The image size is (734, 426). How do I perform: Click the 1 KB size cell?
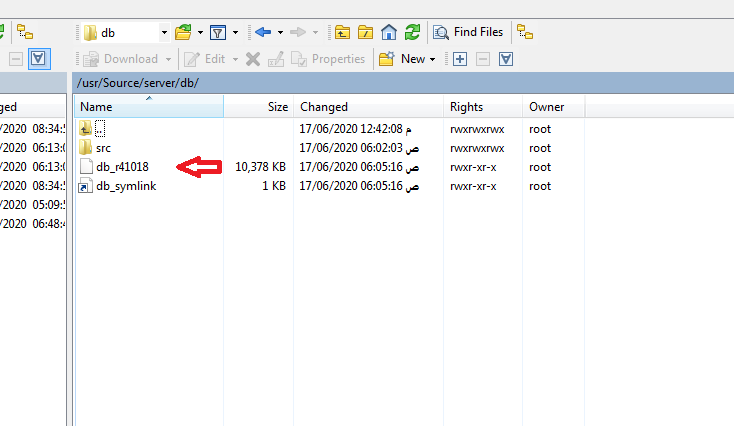point(274,186)
